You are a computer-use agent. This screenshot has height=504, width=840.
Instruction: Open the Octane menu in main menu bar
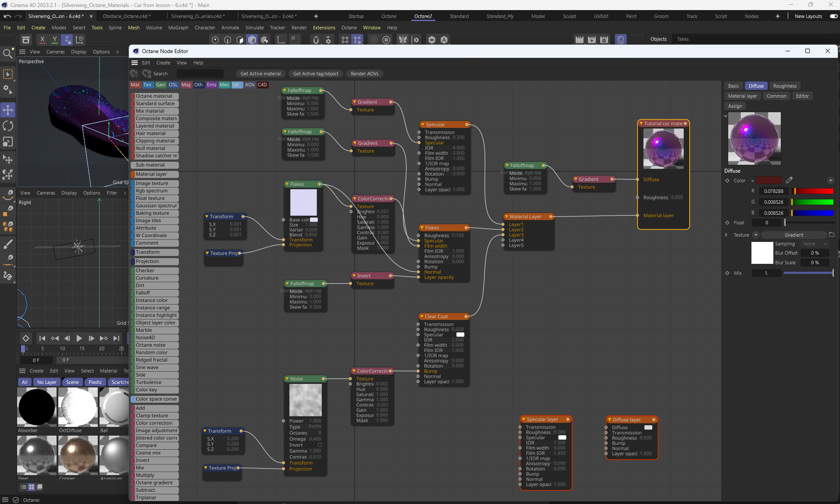[349, 28]
